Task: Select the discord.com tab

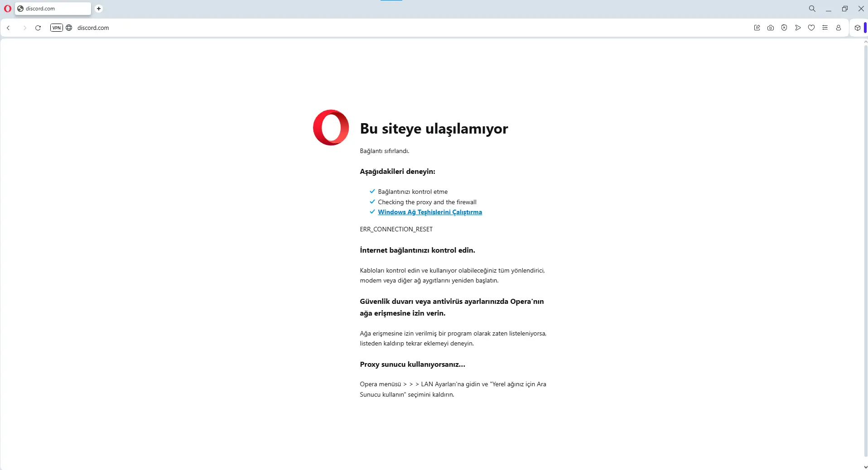Action: pyautogui.click(x=53, y=9)
